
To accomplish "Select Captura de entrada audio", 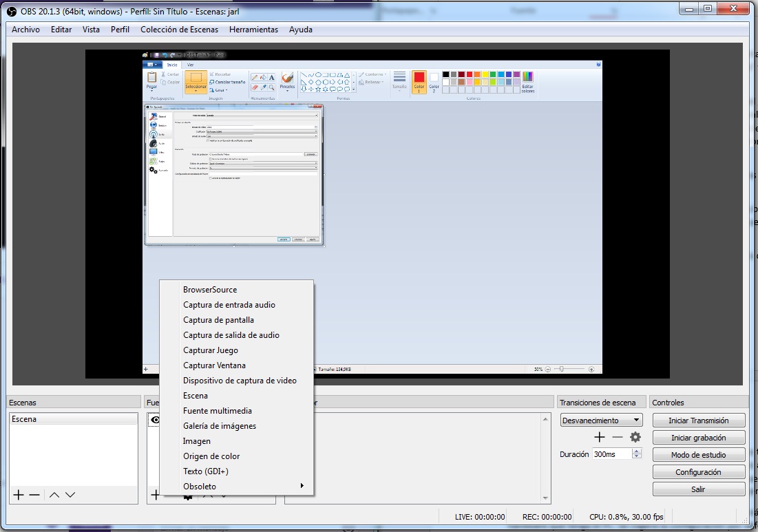I will pos(237,305).
